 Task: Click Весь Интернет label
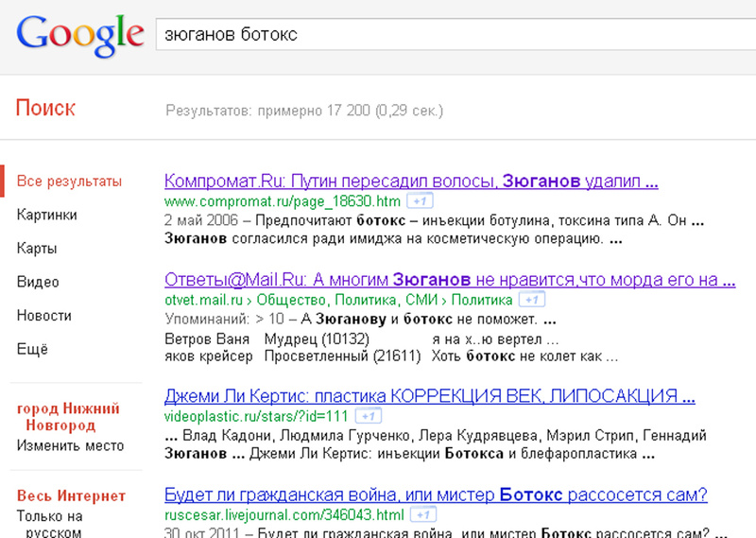(x=71, y=495)
